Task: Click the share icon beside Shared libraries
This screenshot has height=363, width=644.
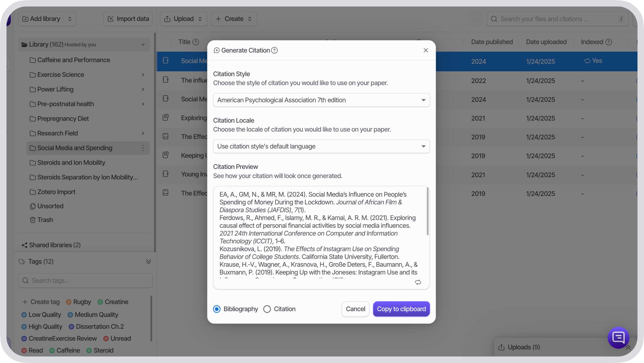Action: pyautogui.click(x=24, y=245)
